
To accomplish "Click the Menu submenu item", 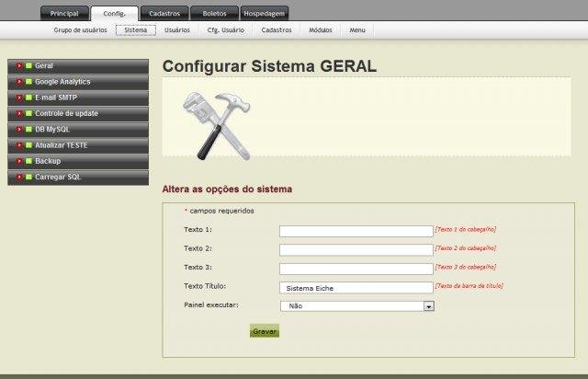I will coord(357,30).
